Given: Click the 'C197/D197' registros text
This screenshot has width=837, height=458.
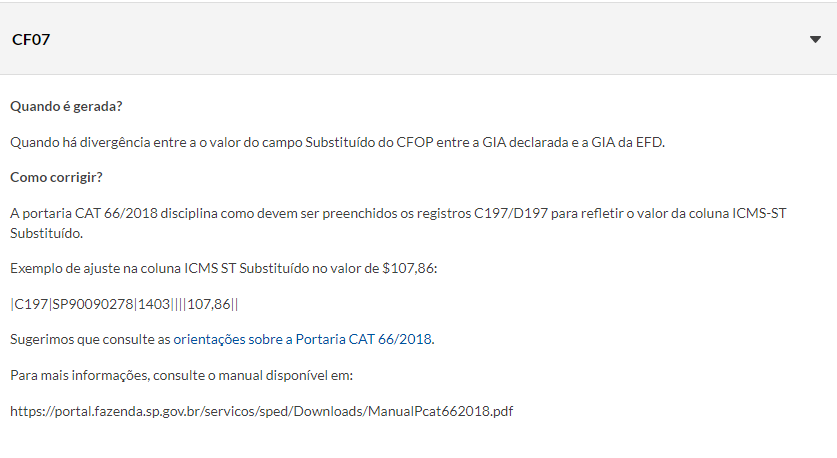Looking at the screenshot, I should click(511, 214).
